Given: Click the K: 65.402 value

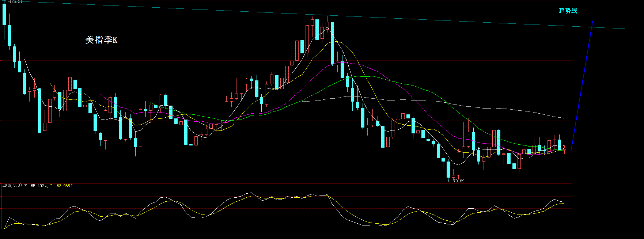Looking at the screenshot, I should tap(34, 186).
